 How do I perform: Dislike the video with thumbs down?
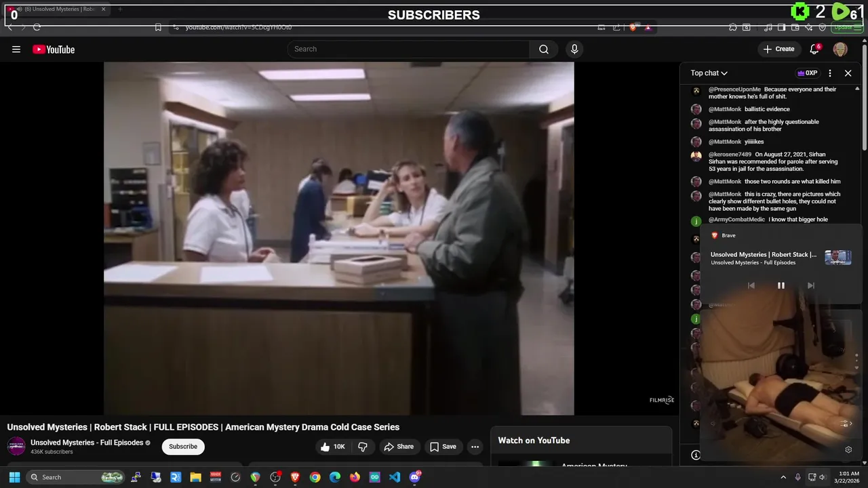point(363,447)
